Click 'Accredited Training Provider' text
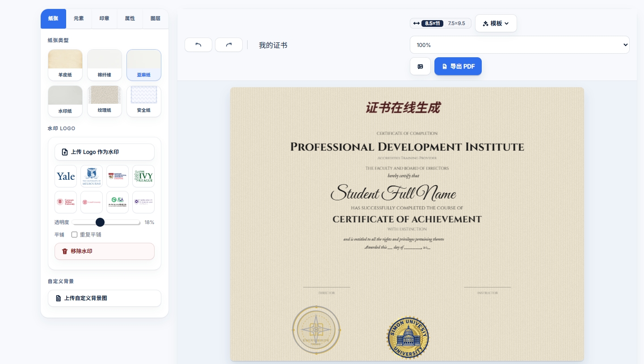644x364 pixels. [x=407, y=158]
